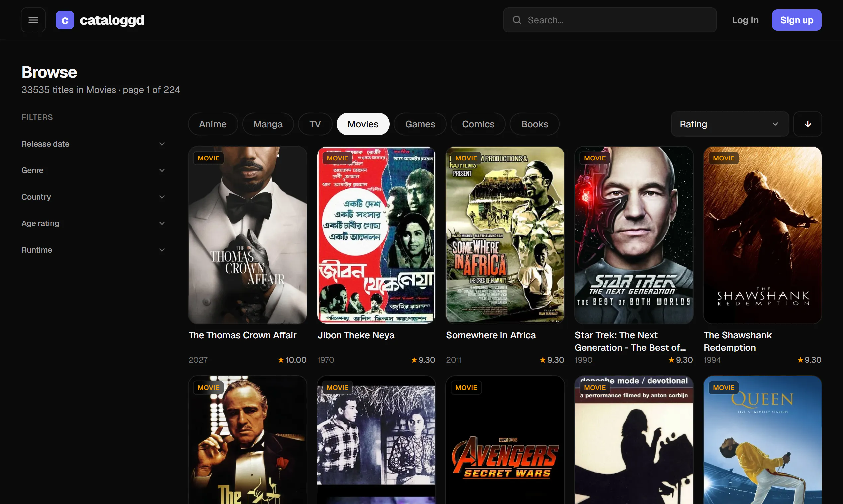Expand the Release date filter
843x504 pixels.
coord(93,144)
